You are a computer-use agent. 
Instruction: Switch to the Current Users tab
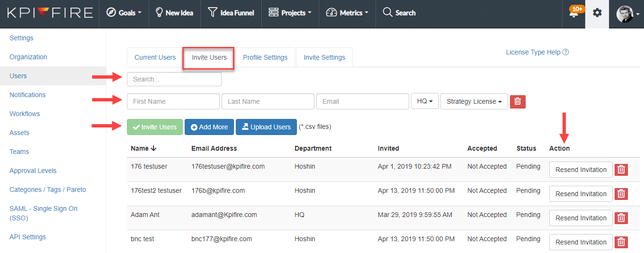pyautogui.click(x=155, y=57)
